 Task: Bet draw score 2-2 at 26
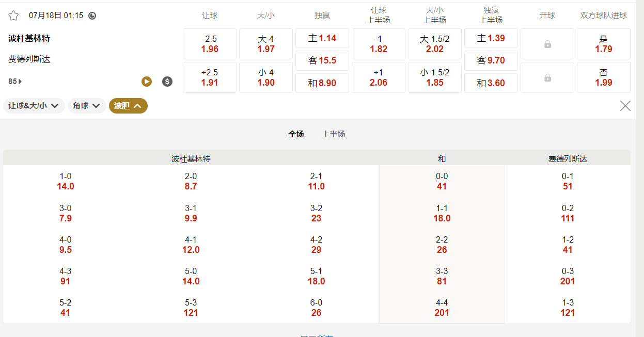pos(442,245)
